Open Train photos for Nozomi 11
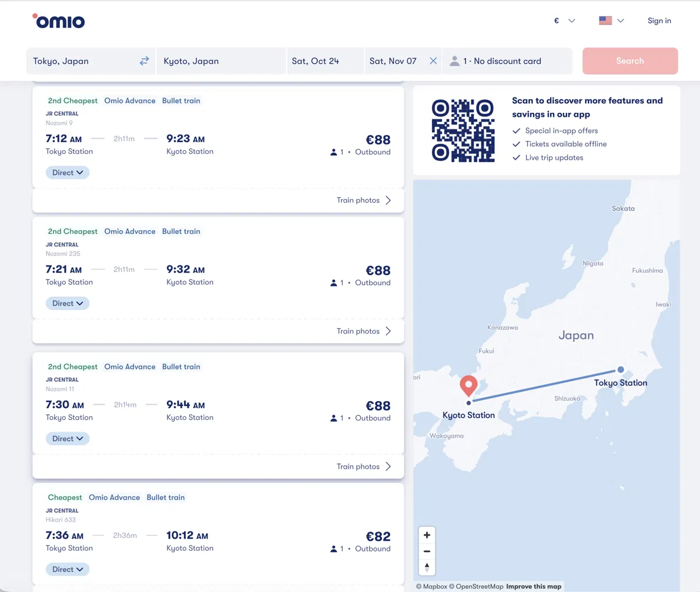The image size is (700, 592). [x=364, y=466]
